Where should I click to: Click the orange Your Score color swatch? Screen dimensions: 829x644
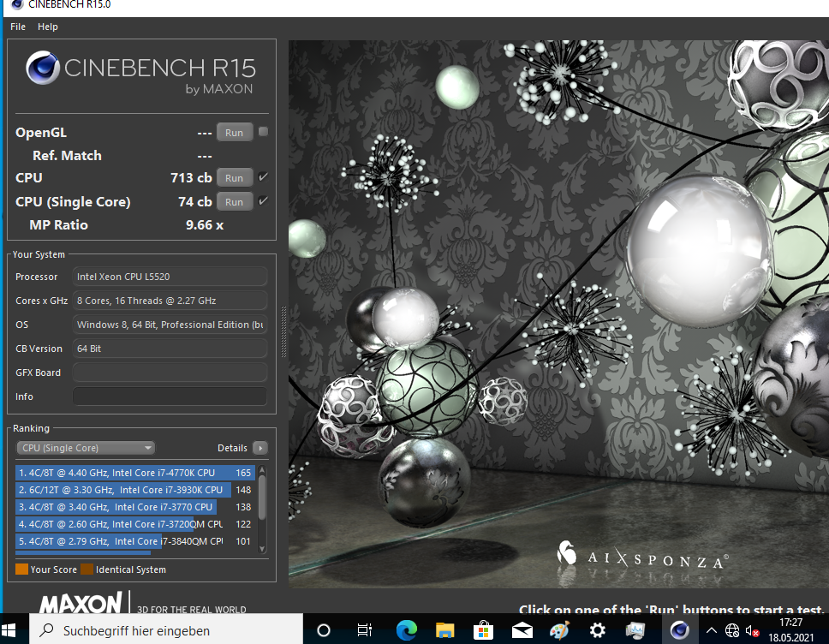click(x=21, y=569)
